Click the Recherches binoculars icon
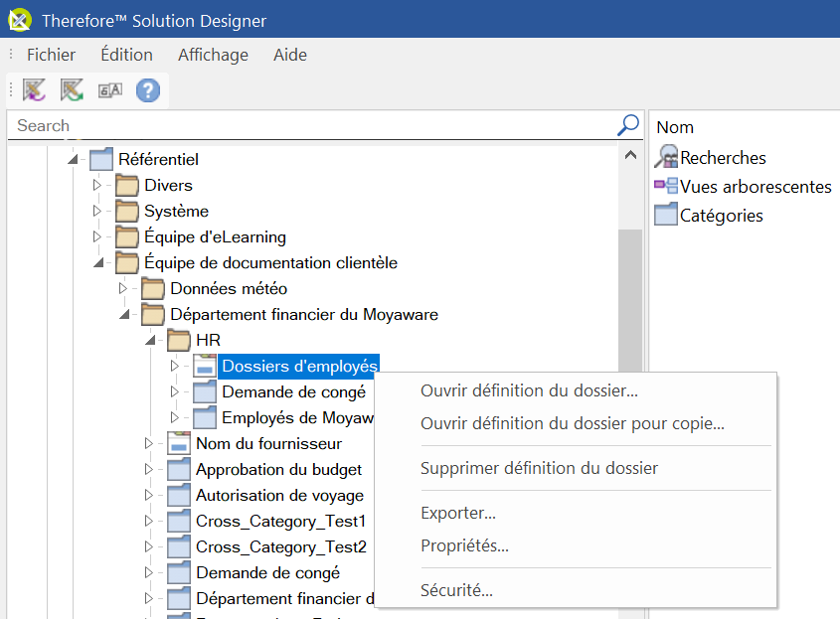Viewport: 840px width, 619px height. click(666, 157)
